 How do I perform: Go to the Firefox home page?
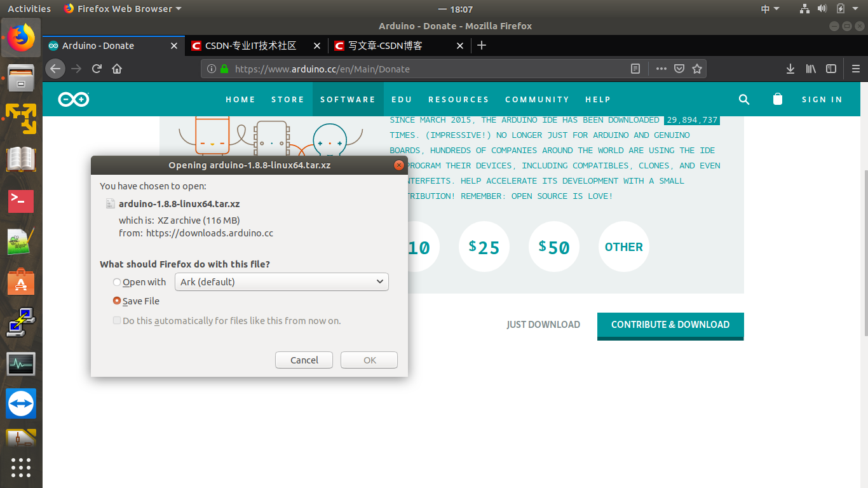tap(117, 69)
